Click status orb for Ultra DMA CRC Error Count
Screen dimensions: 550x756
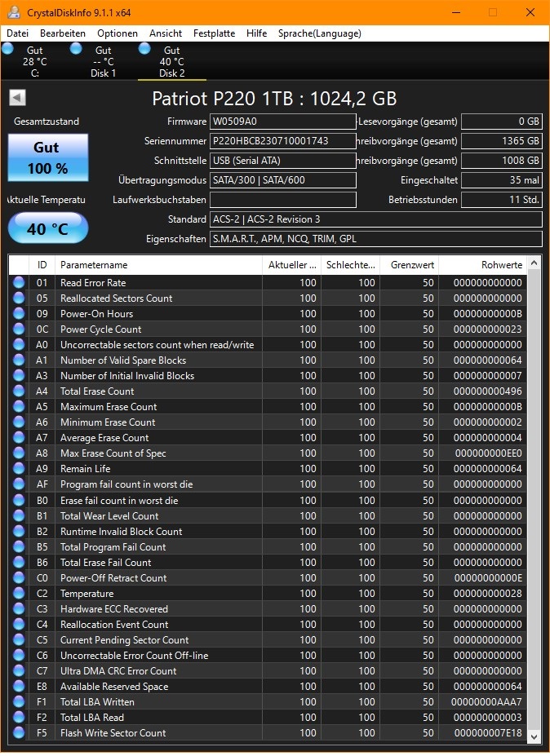point(19,671)
